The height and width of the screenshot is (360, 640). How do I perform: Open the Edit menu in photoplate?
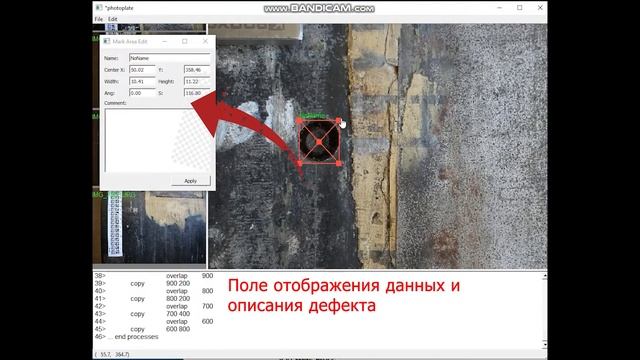click(113, 19)
